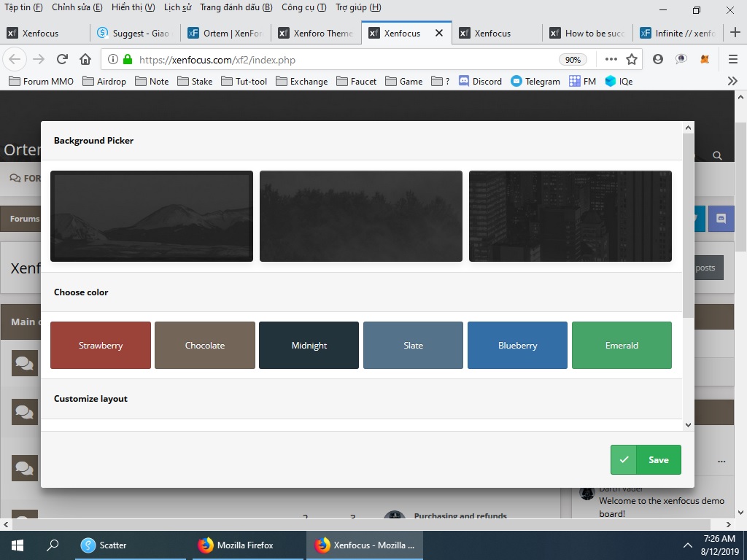This screenshot has width=747, height=560.
Task: Choose the Strawberry color
Action: [x=101, y=345]
